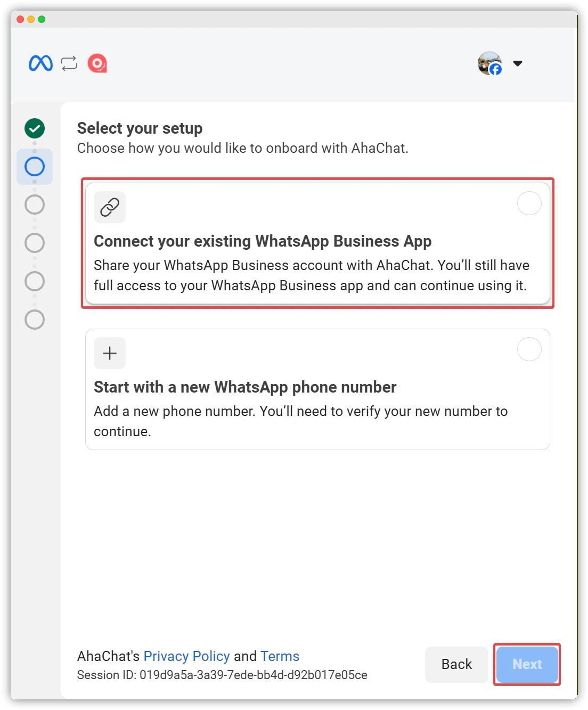Expand the account dropdown arrow
588x710 pixels.
tap(518, 63)
